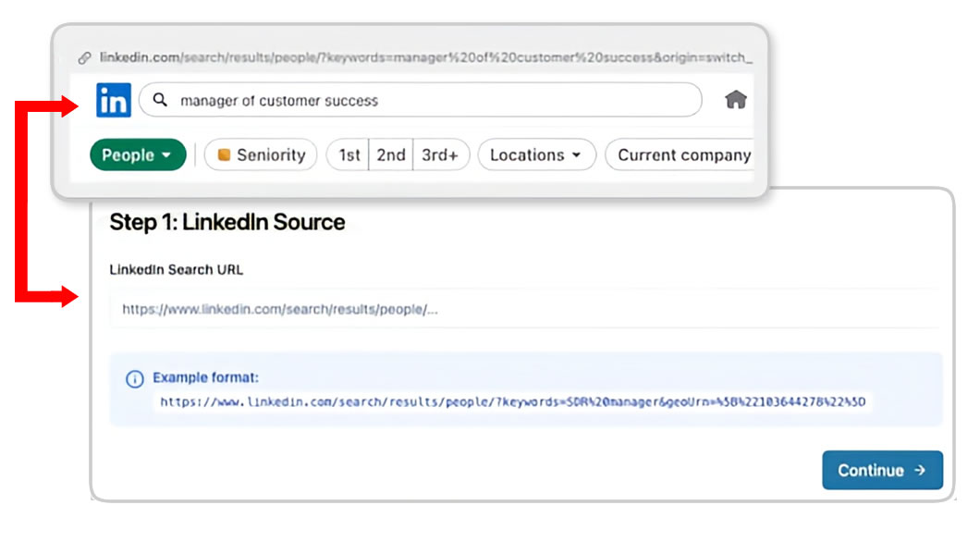
Task: Select the browser address bar URL
Action: point(425,57)
